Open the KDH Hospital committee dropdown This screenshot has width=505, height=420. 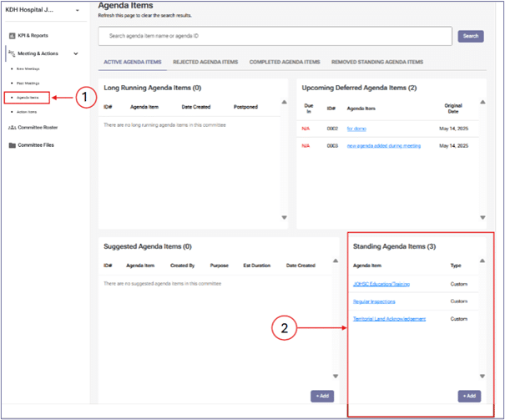pyautogui.click(x=77, y=10)
